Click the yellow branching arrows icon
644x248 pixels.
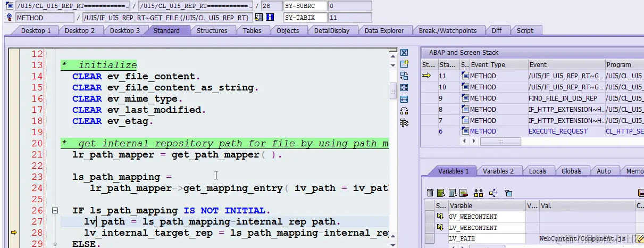493,193
